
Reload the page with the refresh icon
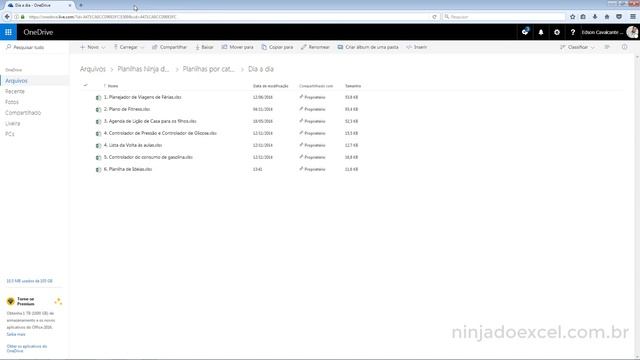tap(434, 17)
